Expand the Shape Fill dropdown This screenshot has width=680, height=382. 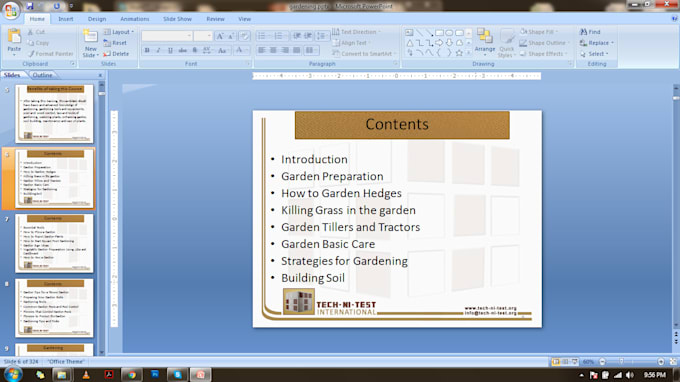click(539, 32)
